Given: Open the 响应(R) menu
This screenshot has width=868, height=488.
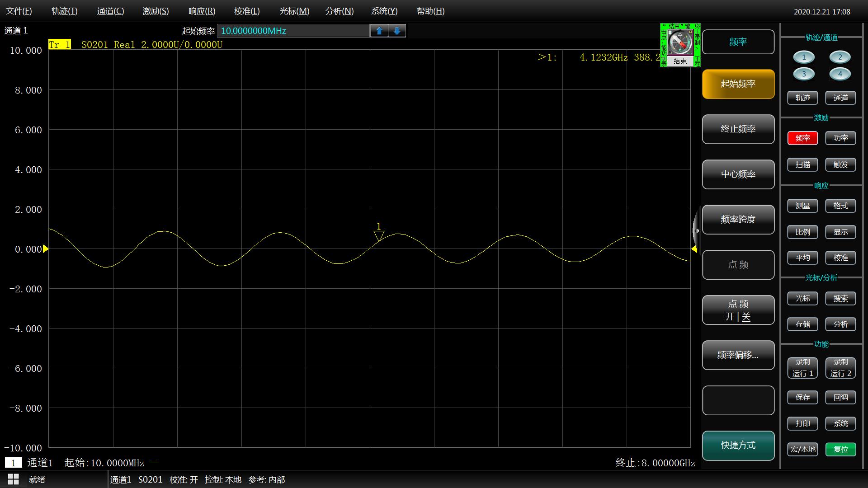Looking at the screenshot, I should pos(202,11).
